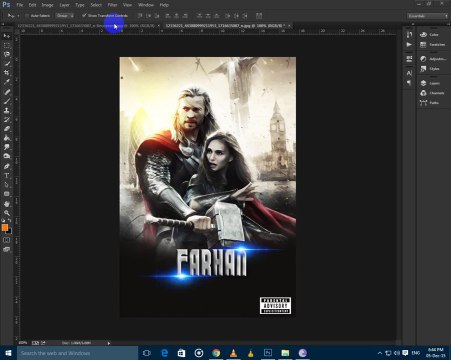451x360 pixels.
Task: Toggle the Auto-Select checkbox
Action: (27, 16)
